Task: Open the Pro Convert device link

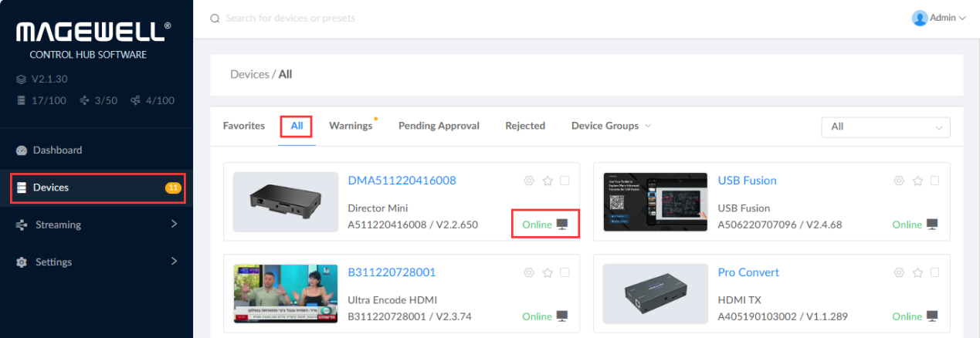Action: click(x=748, y=272)
